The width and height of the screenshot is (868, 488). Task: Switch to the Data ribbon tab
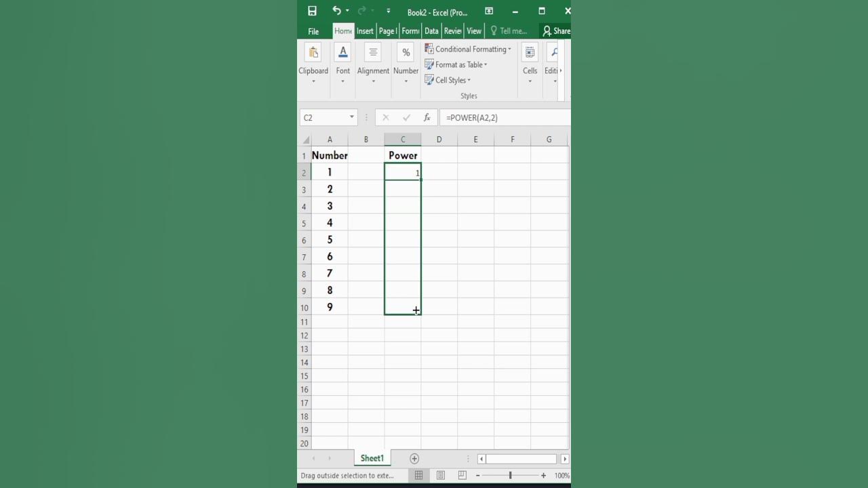431,31
